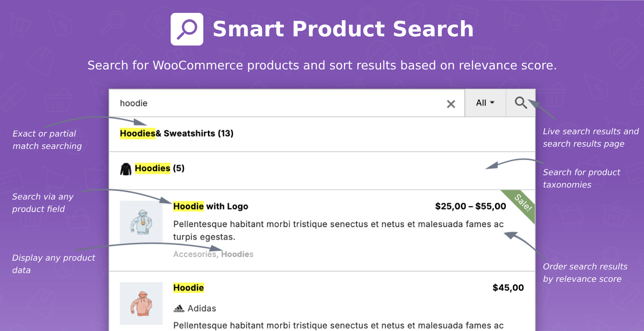
Task: Click the Accesories category link
Action: click(195, 254)
